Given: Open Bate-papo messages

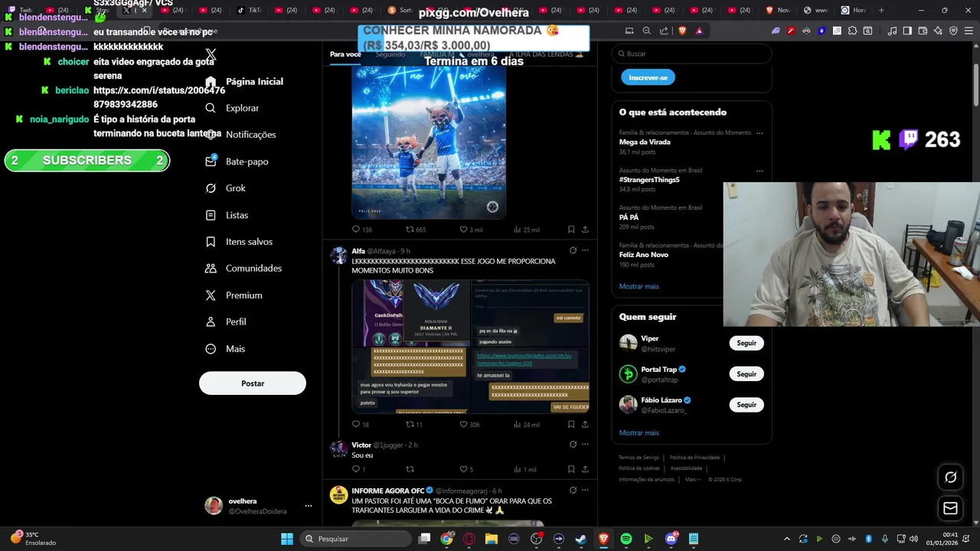Looking at the screenshot, I should coord(237,161).
